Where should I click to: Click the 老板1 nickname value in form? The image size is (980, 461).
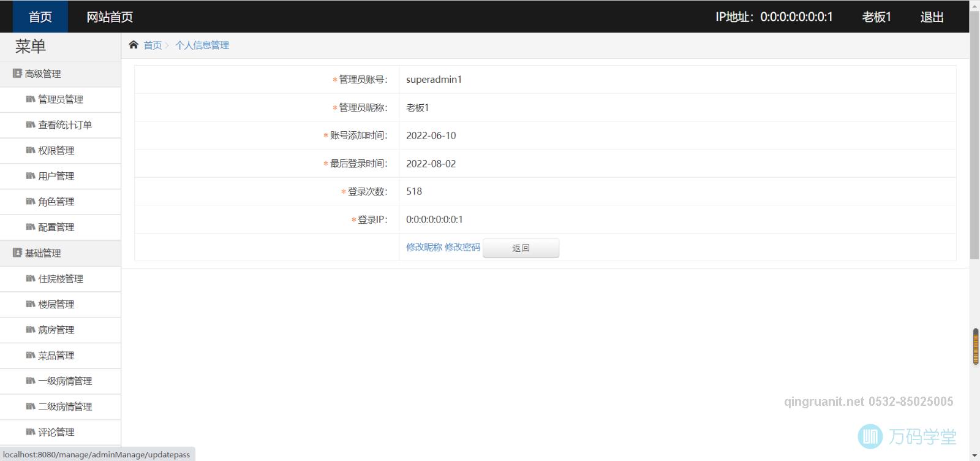tap(418, 107)
